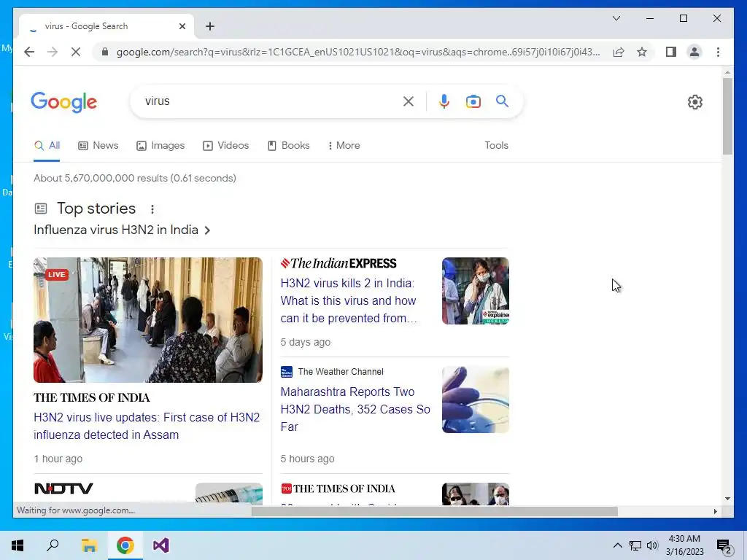
Task: Click the address bar URL
Action: (358, 52)
